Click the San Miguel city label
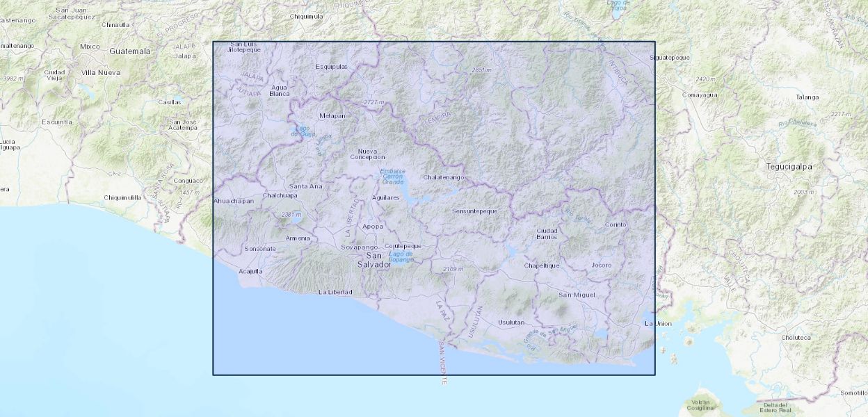 click(x=577, y=295)
